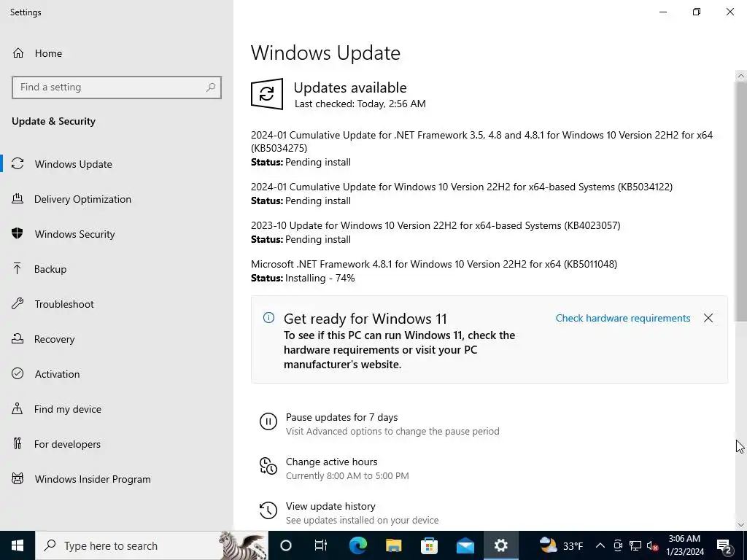Select Windows Update in sidebar
Viewport: 747px width, 560px height.
[116, 164]
